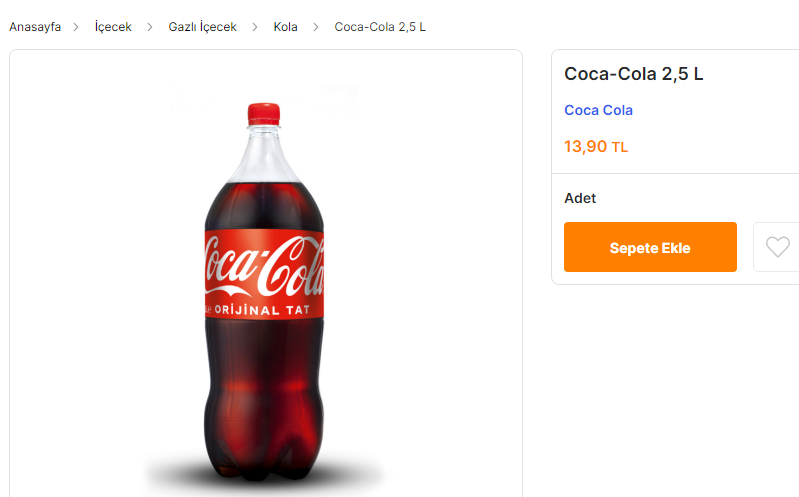This screenshot has width=799, height=497.
Task: Open the İçecek breadcrumb category
Action: click(113, 27)
